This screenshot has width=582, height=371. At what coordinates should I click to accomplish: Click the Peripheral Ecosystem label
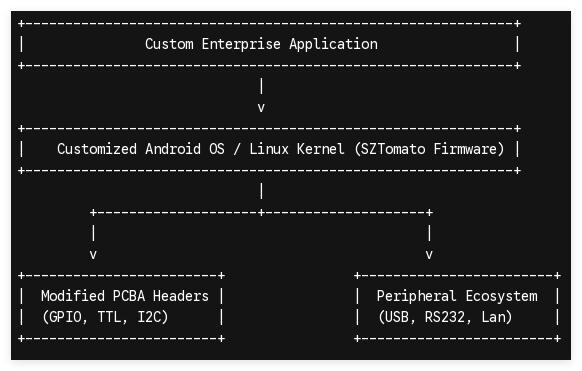457,296
